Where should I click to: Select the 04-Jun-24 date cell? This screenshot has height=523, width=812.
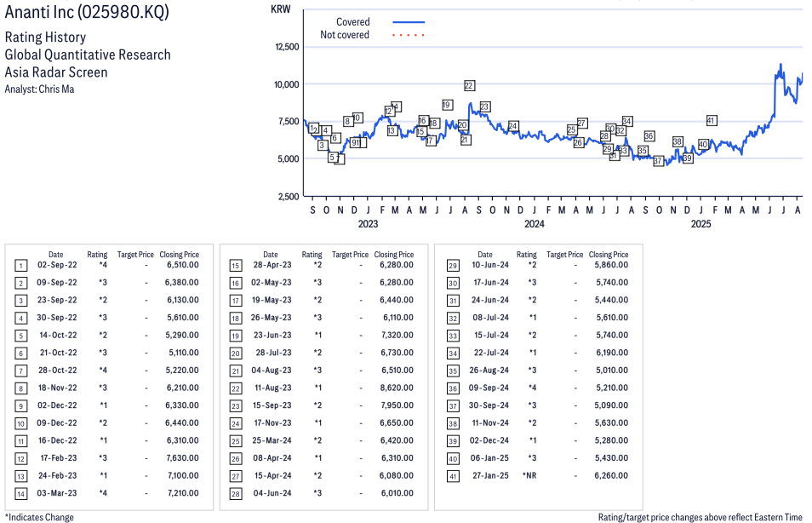[x=272, y=493]
